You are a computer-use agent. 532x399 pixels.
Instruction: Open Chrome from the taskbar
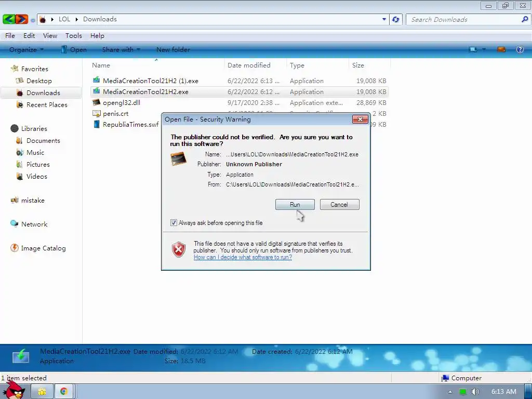coord(63,392)
